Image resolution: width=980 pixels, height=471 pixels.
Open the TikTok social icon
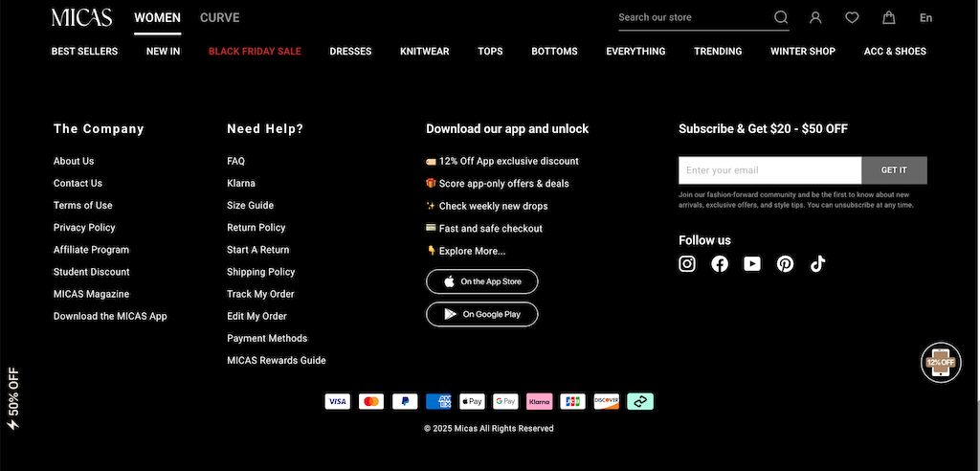coord(817,264)
